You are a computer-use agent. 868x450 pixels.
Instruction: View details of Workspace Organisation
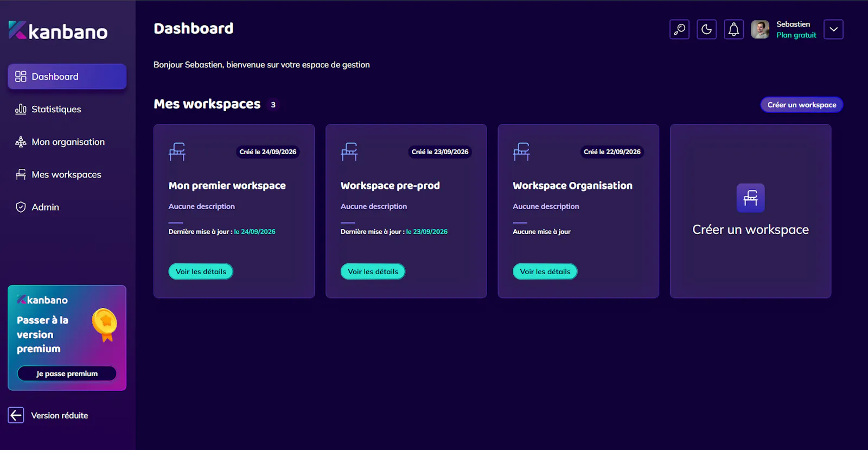tap(545, 271)
